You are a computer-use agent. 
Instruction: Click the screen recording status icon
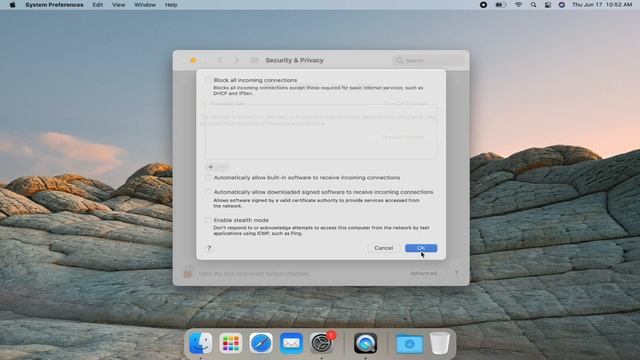click(x=483, y=5)
